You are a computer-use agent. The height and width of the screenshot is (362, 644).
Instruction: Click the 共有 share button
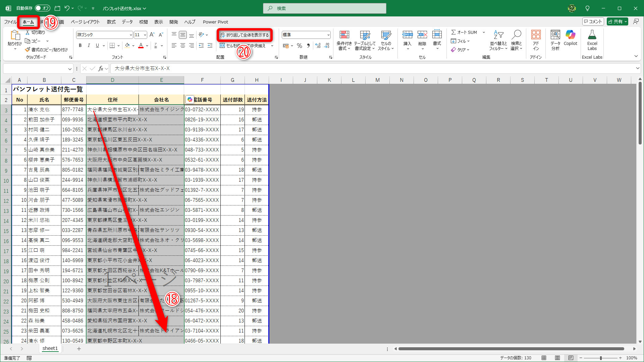point(615,21)
